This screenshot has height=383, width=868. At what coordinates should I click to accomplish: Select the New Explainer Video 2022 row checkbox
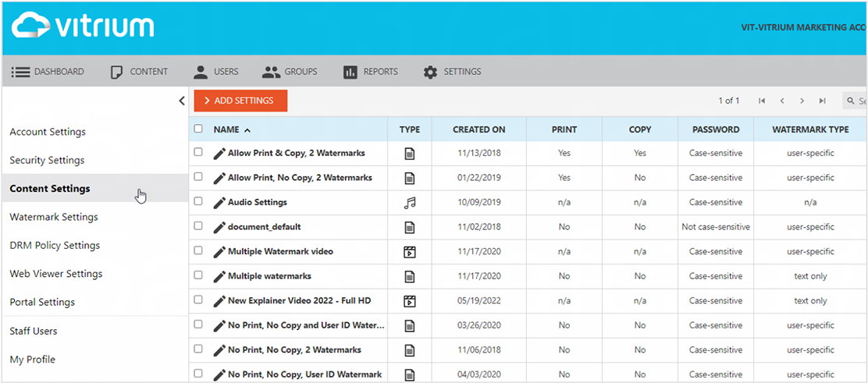[x=198, y=300]
